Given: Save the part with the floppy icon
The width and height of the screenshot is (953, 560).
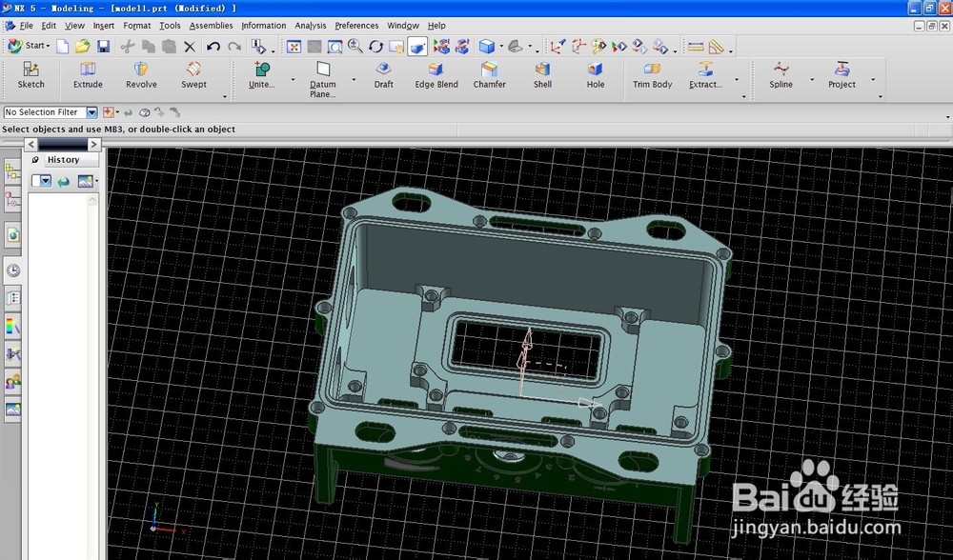Looking at the screenshot, I should pos(103,46).
